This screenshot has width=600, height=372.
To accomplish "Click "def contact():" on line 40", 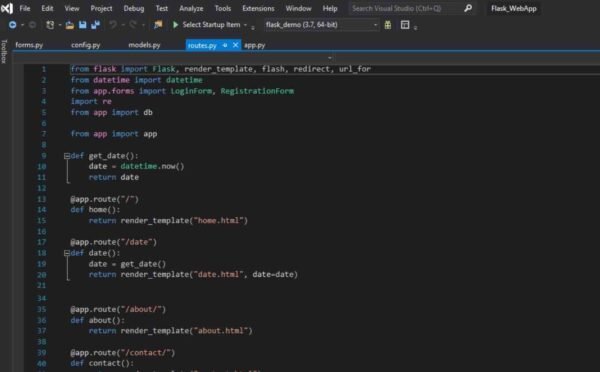I will pos(102,363).
